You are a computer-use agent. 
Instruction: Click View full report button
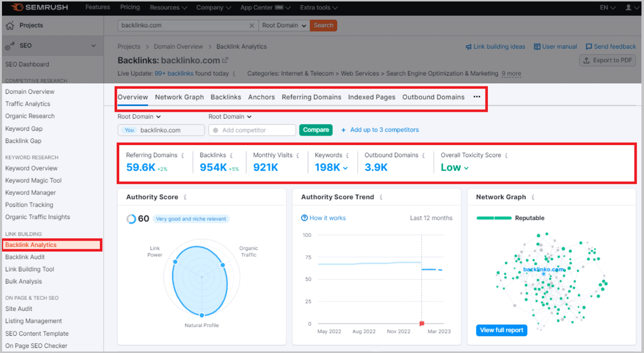[502, 330]
